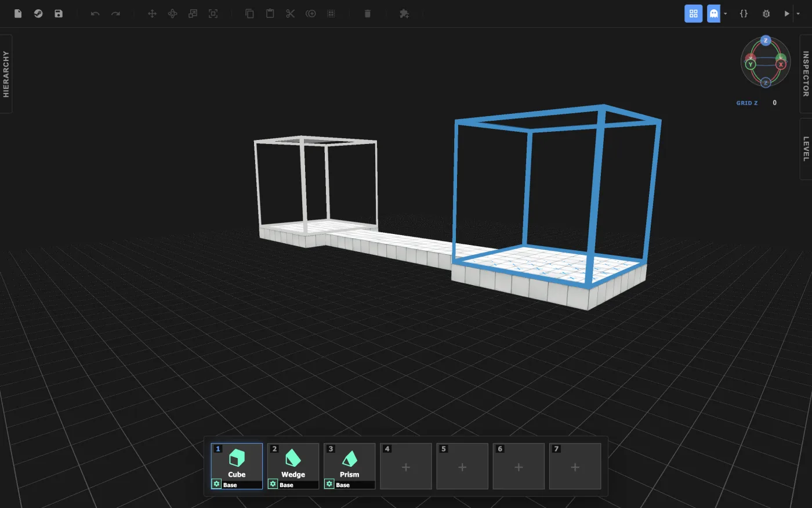Open Wedge slot settings gear
Viewport: 812px width, 508px height.
273,484
